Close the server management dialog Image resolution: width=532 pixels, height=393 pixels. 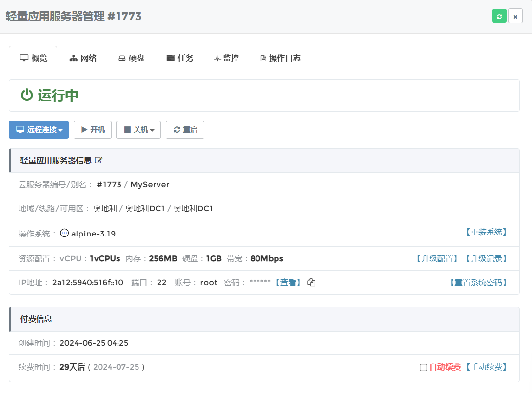[x=515, y=16]
